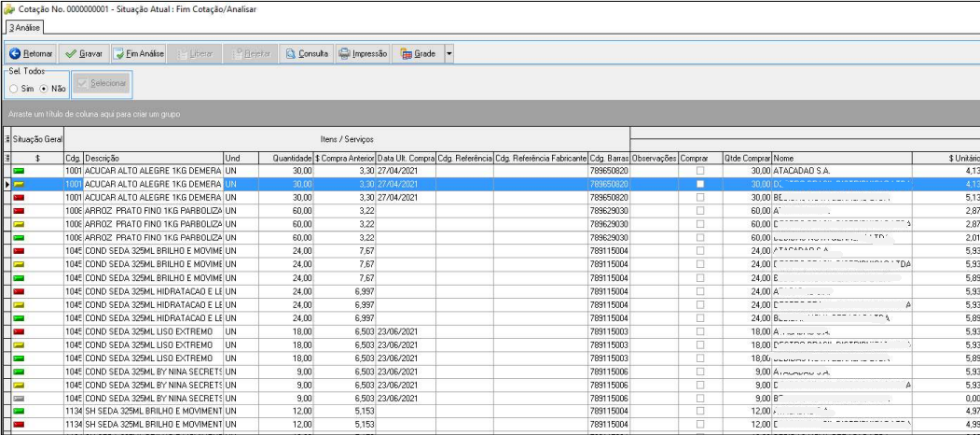The image size is (980, 435).
Task: Click green flag of COND SEDA HIDRATACAO row
Action: point(19,318)
